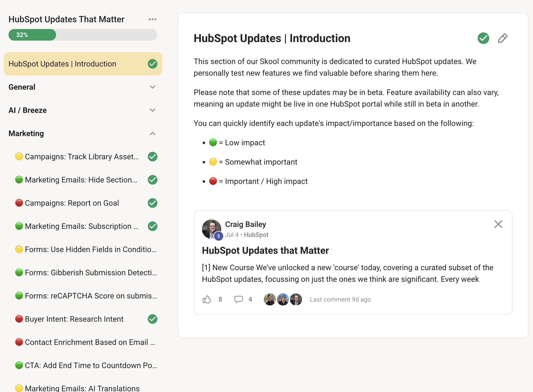533x392 pixels.
Task: Toggle completion for Campaigns: Track Library Asset
Action: pyautogui.click(x=153, y=157)
